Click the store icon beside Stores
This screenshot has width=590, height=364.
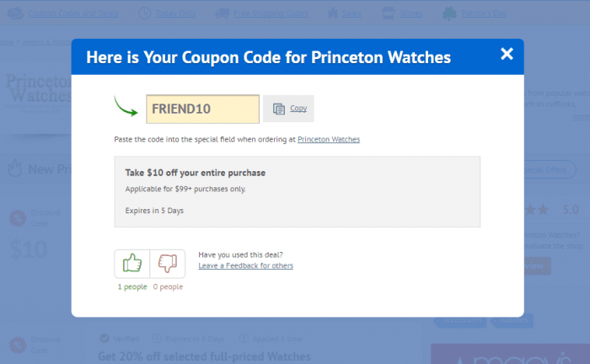pyautogui.click(x=389, y=13)
